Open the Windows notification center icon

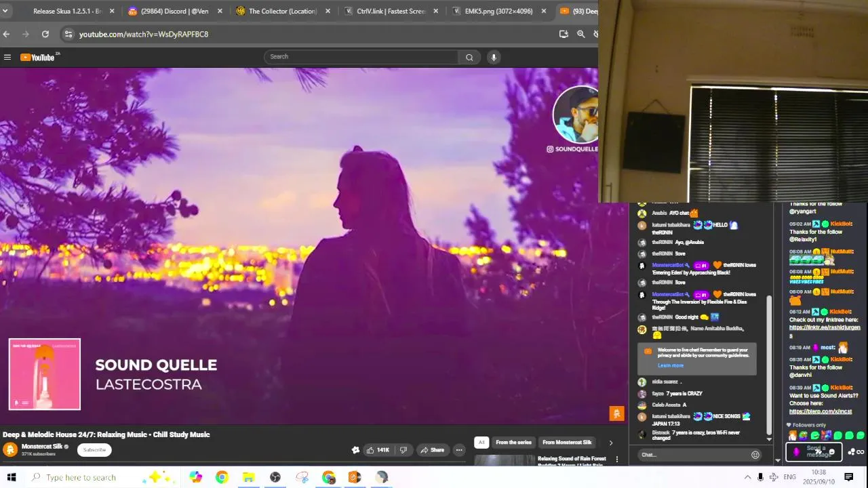[848, 477]
